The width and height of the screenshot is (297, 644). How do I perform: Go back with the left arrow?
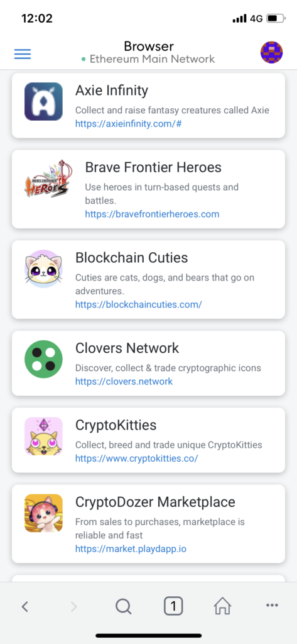click(x=25, y=606)
